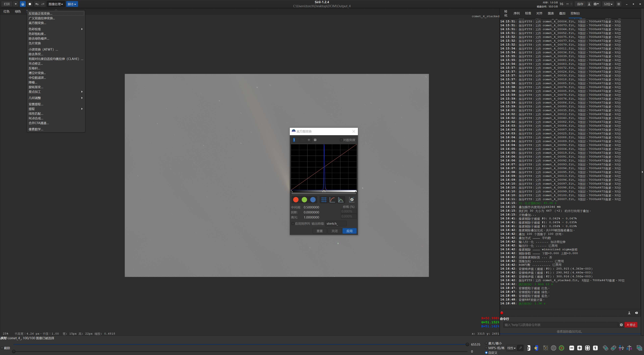644x355 pixels.
Task: Click the 应用 button in histogram dialog
Action: [349, 231]
